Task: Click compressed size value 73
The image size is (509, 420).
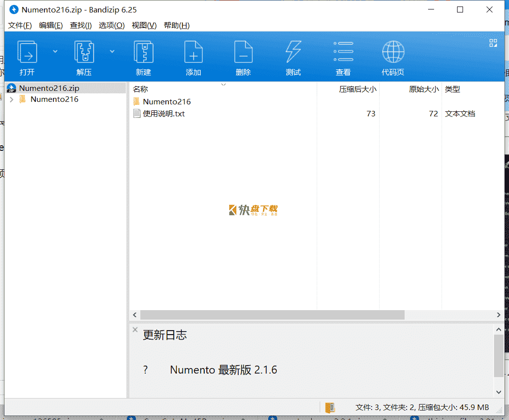Action: click(371, 113)
